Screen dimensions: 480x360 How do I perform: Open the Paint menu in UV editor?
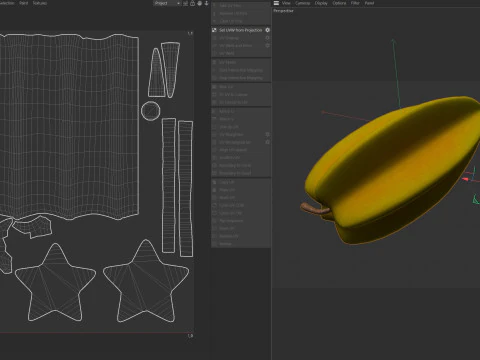(24, 3)
